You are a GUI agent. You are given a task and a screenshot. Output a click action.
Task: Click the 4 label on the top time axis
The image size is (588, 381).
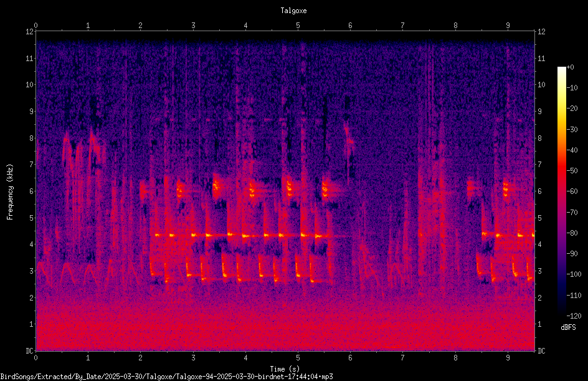point(245,26)
